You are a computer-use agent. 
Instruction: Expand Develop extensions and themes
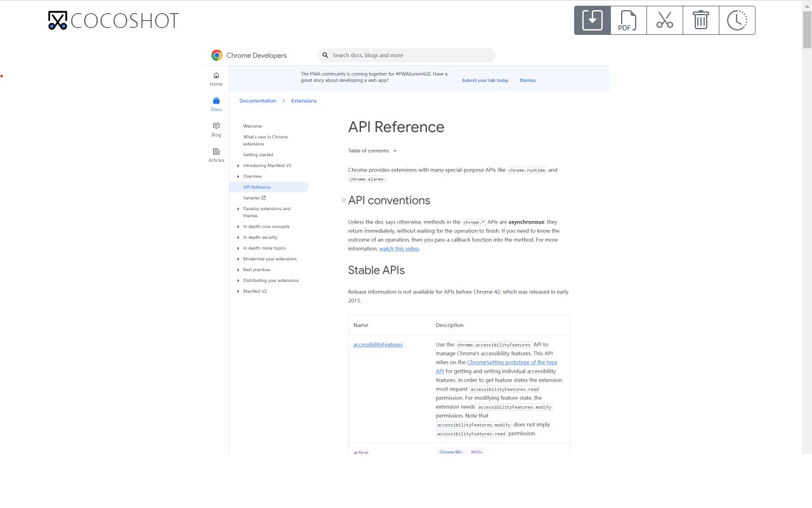point(239,209)
